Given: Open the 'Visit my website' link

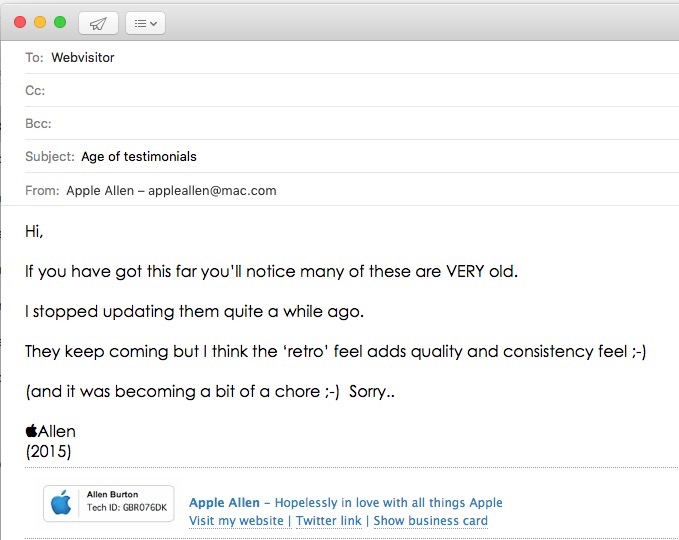Looking at the screenshot, I should pos(237,521).
